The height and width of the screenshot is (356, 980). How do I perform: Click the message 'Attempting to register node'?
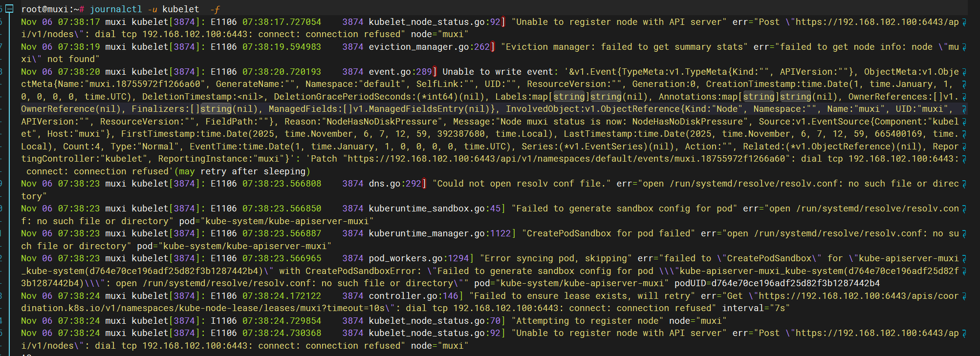coord(588,321)
